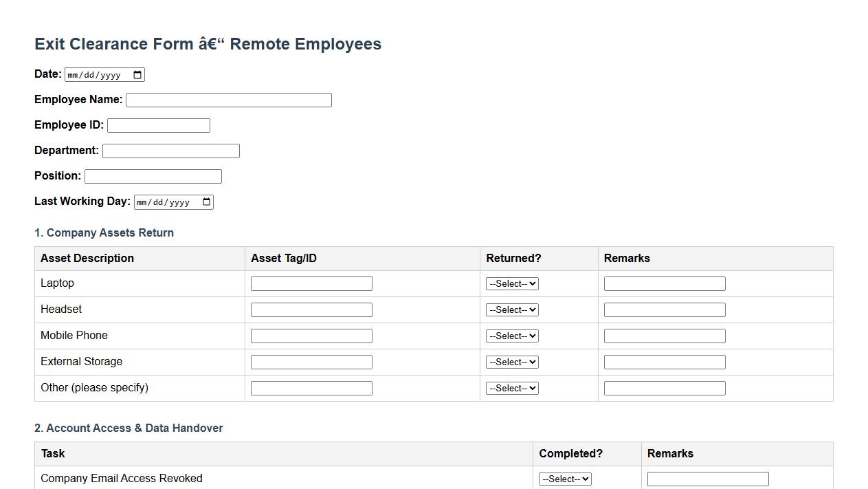This screenshot has width=868, height=489.
Task: Click the Company Email Access Revoked remarks field
Action: tap(707, 478)
